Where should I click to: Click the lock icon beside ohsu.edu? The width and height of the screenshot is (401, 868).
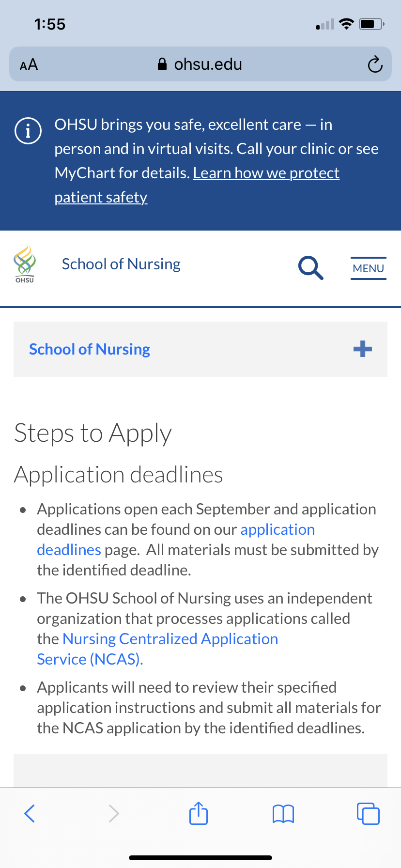163,64
